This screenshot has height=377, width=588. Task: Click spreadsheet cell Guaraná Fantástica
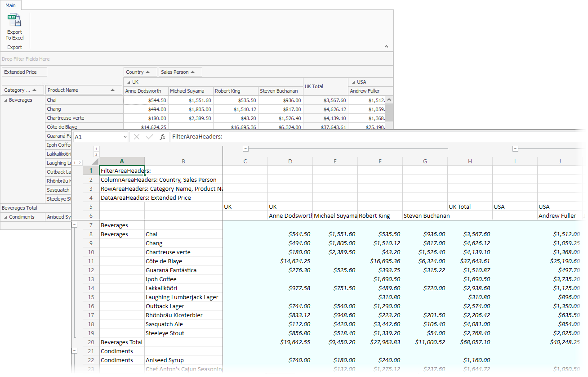coord(183,270)
